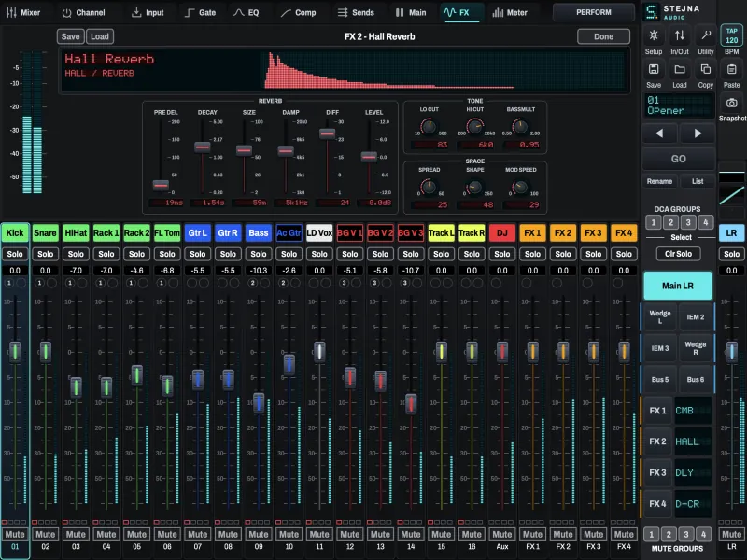Screen dimensions: 747x560
Task: Solo the Kick channel
Action: tap(15, 254)
